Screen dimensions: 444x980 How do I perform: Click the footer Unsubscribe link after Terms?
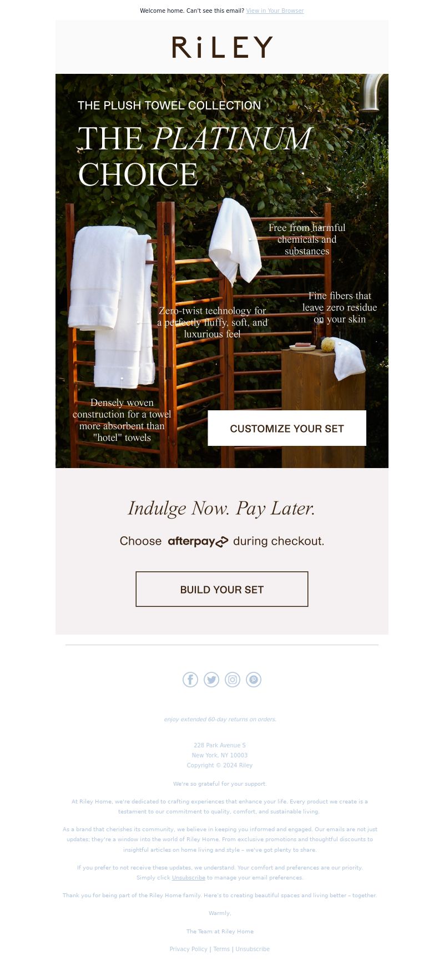coord(253,949)
